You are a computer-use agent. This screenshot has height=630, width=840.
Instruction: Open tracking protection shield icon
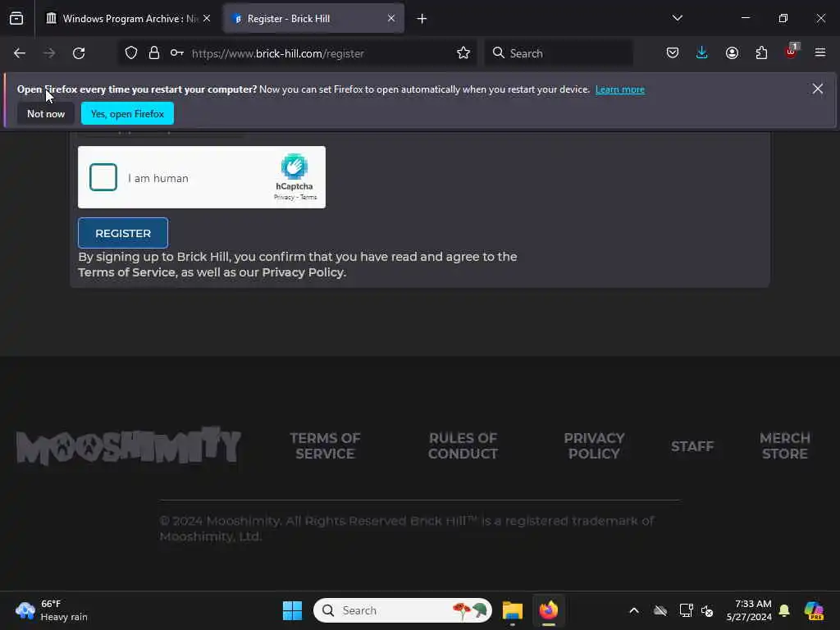[131, 53]
